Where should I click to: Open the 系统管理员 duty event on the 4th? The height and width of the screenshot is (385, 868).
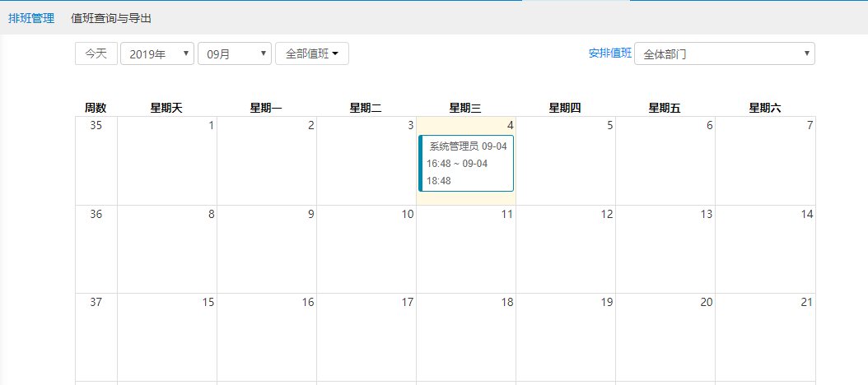click(467, 163)
